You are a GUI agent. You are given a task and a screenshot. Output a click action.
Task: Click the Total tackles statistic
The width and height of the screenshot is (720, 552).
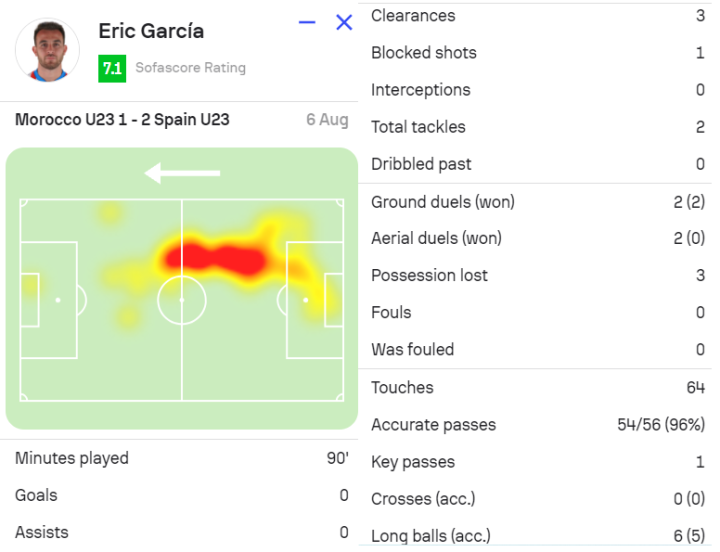click(537, 127)
